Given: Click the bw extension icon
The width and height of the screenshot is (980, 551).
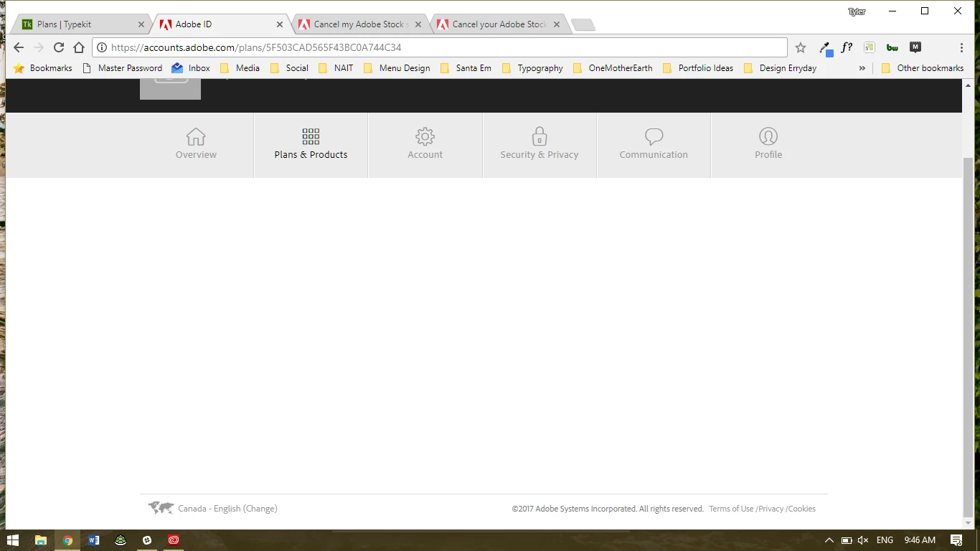Looking at the screenshot, I should [892, 47].
